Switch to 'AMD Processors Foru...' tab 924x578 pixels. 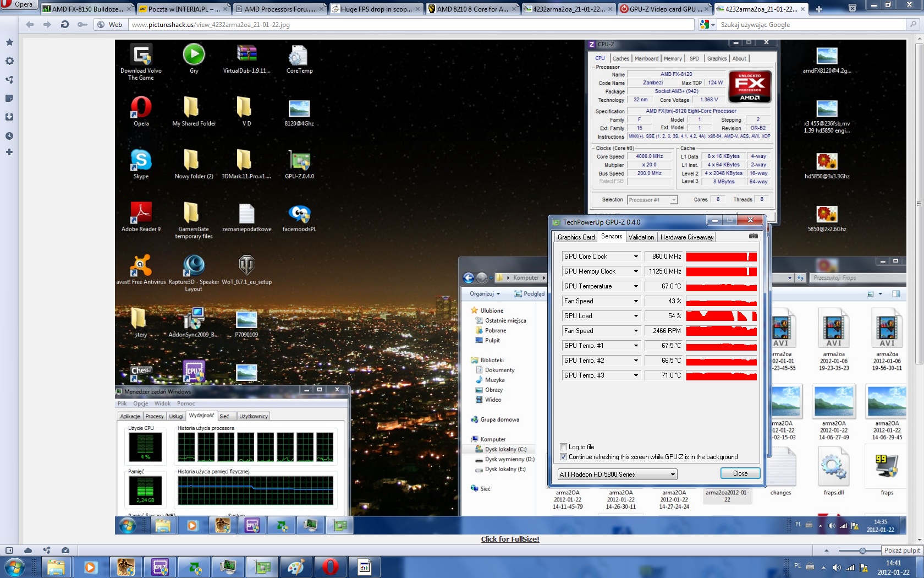[279, 9]
